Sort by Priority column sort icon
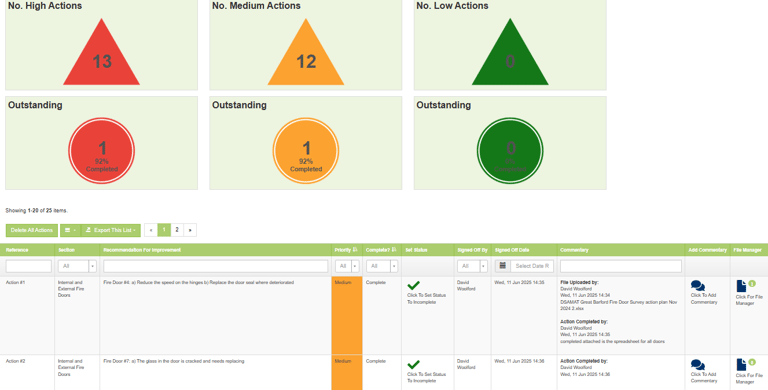 [355, 250]
